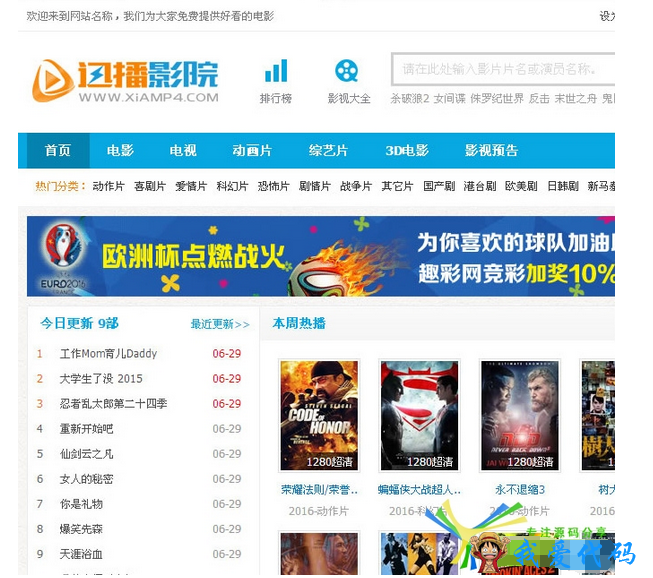Click the 末世之舟 hot search keyword
The width and height of the screenshot is (653, 578).
point(576,99)
